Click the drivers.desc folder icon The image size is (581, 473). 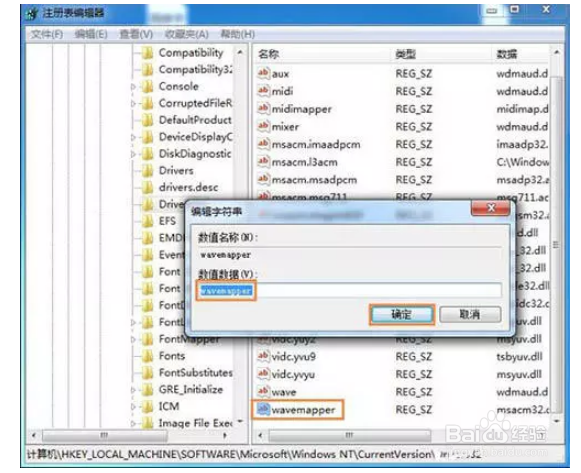(147, 187)
